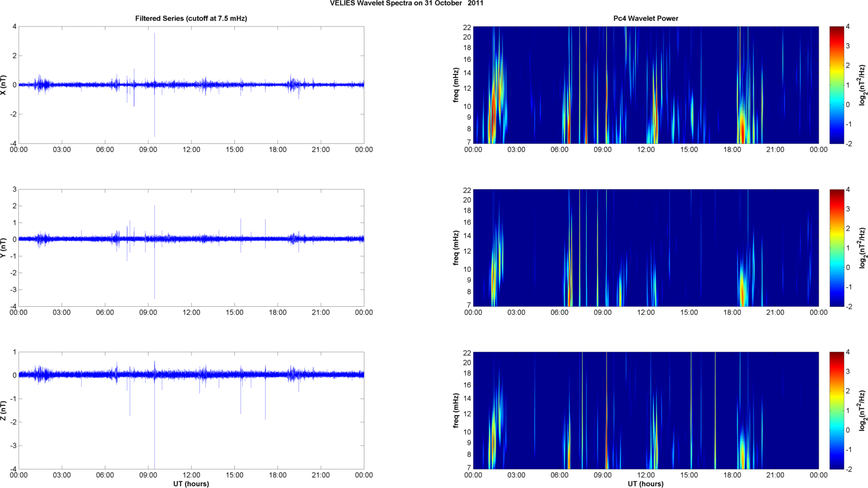Select the Filtered Series plot title
Image resolution: width=868 pixels, height=488 pixels.
(x=191, y=18)
